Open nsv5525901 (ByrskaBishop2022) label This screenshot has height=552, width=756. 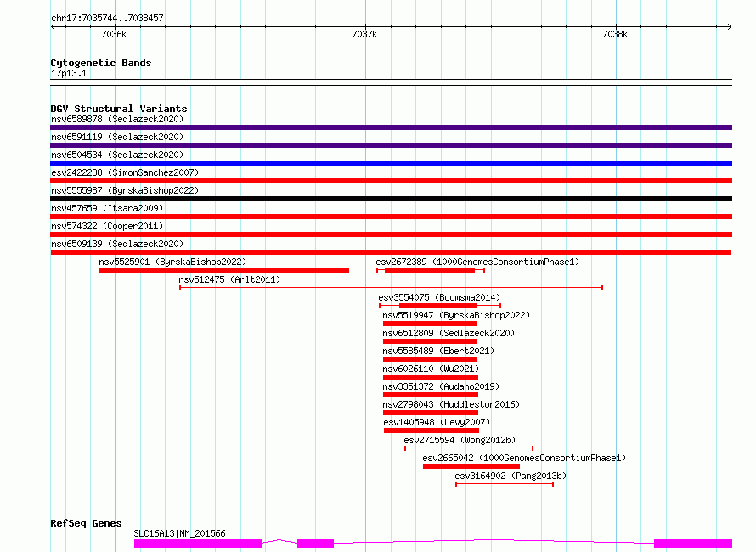click(172, 262)
